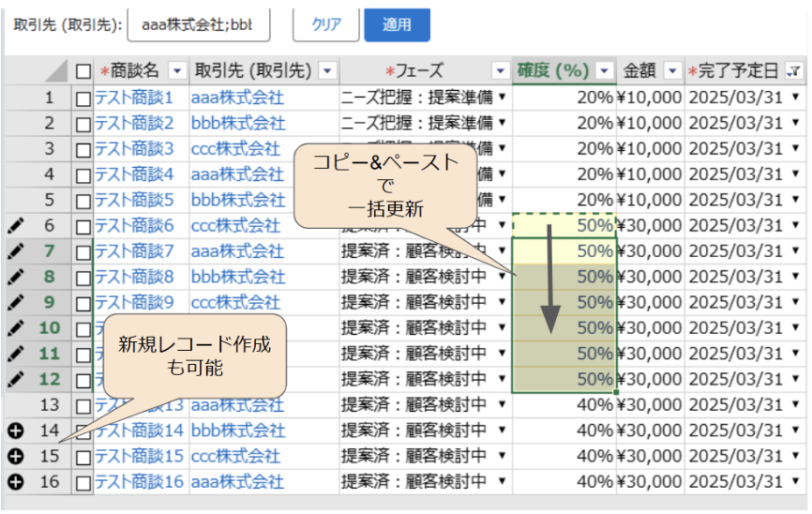
Task: Click the pencil edit icon on row 6
Action: click(x=14, y=225)
